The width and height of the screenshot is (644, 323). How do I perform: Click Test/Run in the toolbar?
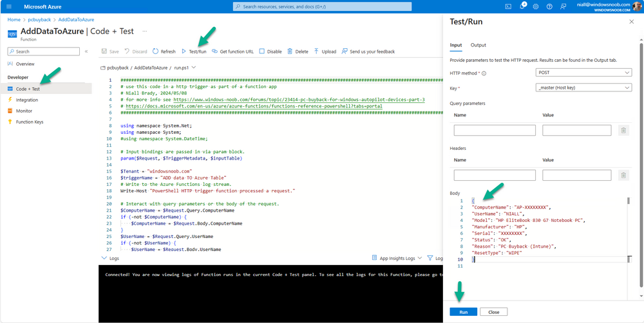(194, 51)
